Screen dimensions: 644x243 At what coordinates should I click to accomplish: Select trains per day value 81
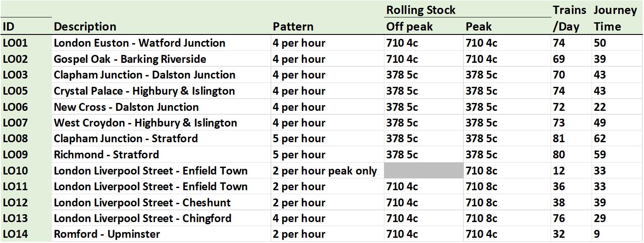tap(558, 139)
